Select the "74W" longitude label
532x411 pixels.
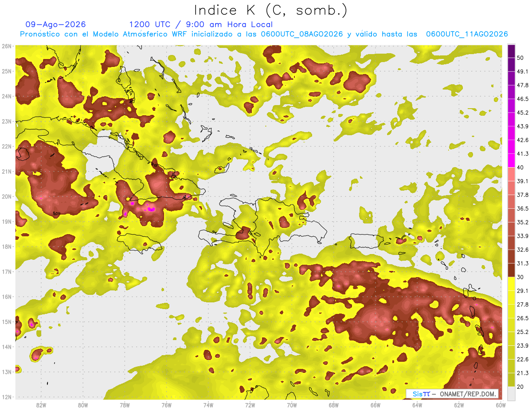[x=208, y=405]
